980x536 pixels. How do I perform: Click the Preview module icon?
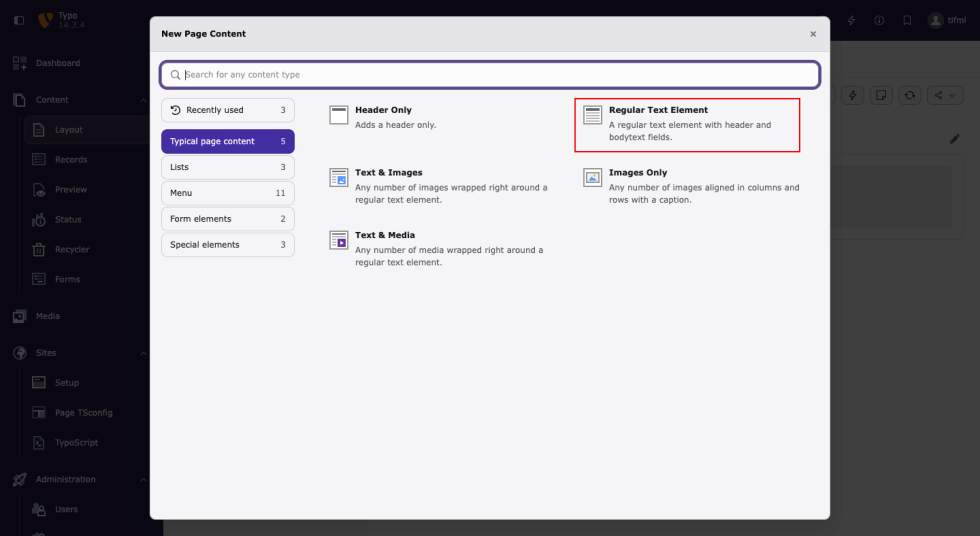(39, 190)
